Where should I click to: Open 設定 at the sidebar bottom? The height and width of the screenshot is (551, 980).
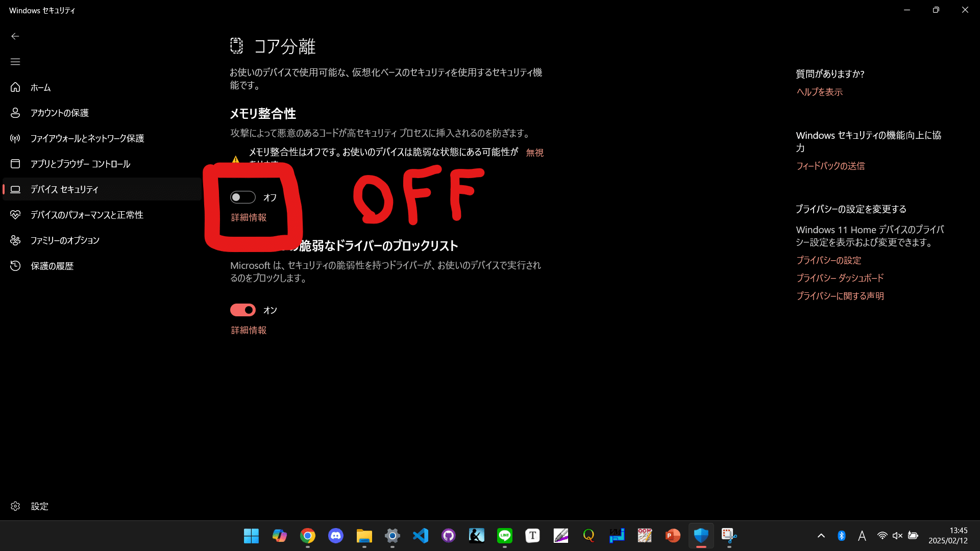point(102,506)
